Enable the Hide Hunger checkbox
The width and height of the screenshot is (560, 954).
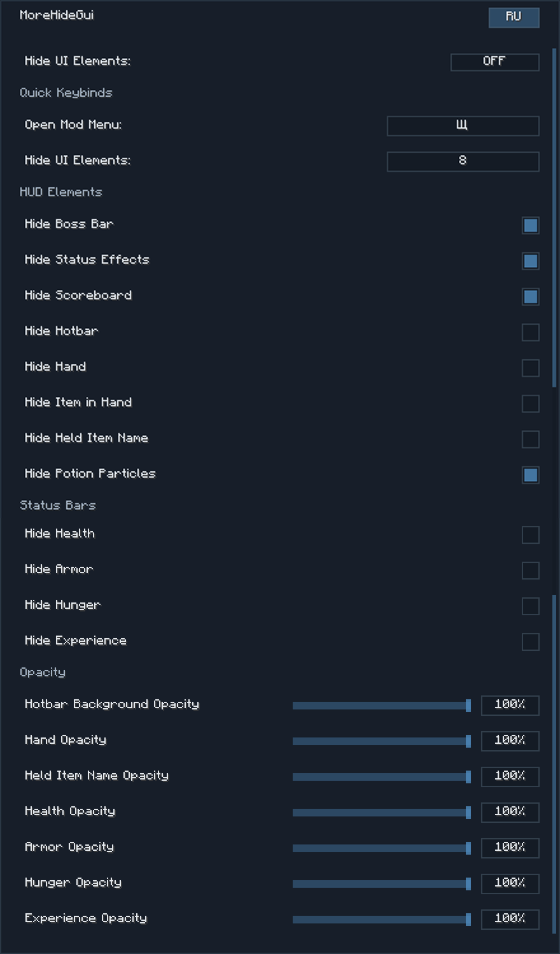tap(530, 606)
